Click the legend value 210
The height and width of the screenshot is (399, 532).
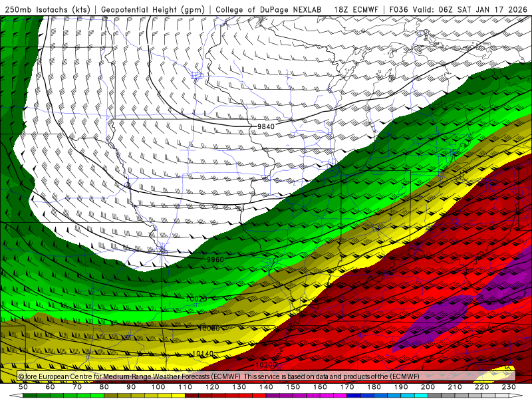pyautogui.click(x=455, y=387)
